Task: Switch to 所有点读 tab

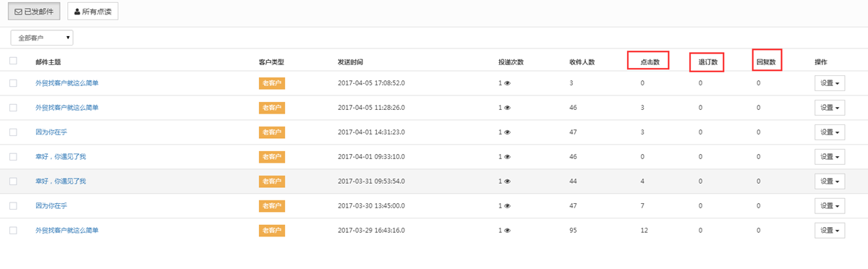Action: [x=93, y=12]
